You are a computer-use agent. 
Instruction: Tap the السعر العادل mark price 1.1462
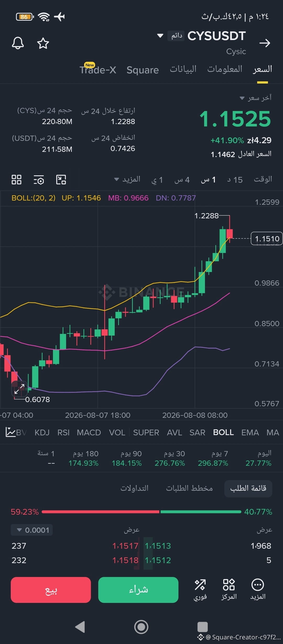pos(241,154)
